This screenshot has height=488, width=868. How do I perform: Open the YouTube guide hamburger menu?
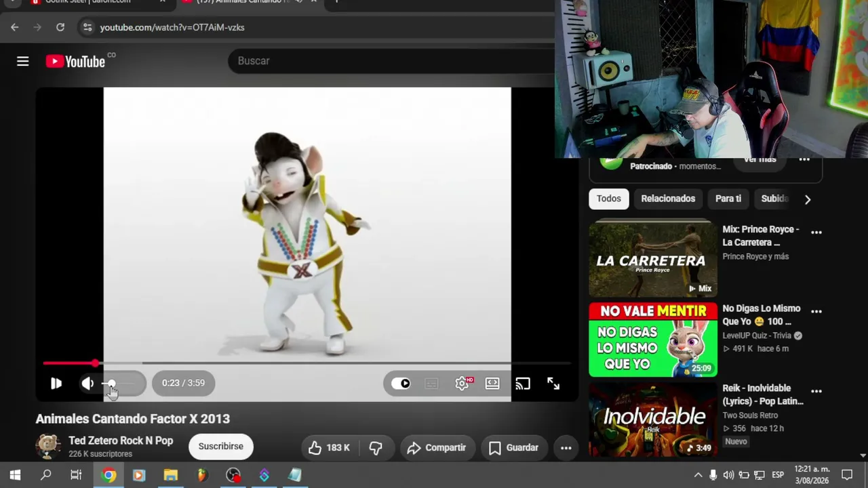[x=22, y=62]
